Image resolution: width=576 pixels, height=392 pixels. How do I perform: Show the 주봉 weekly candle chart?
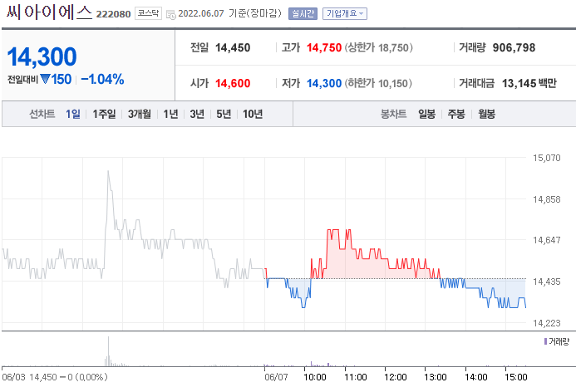(x=456, y=114)
